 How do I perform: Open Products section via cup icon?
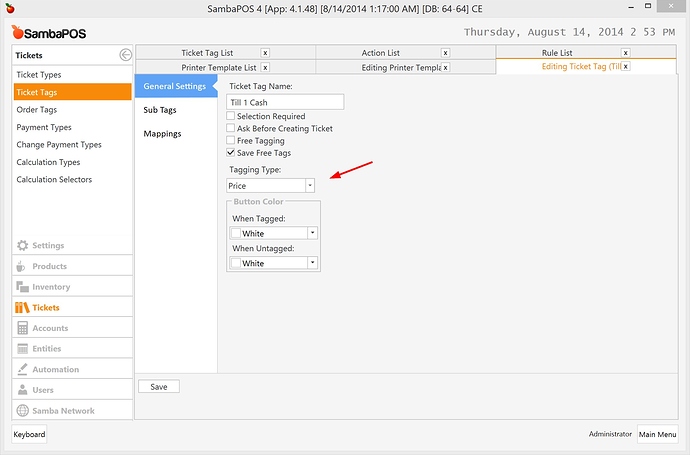22,267
